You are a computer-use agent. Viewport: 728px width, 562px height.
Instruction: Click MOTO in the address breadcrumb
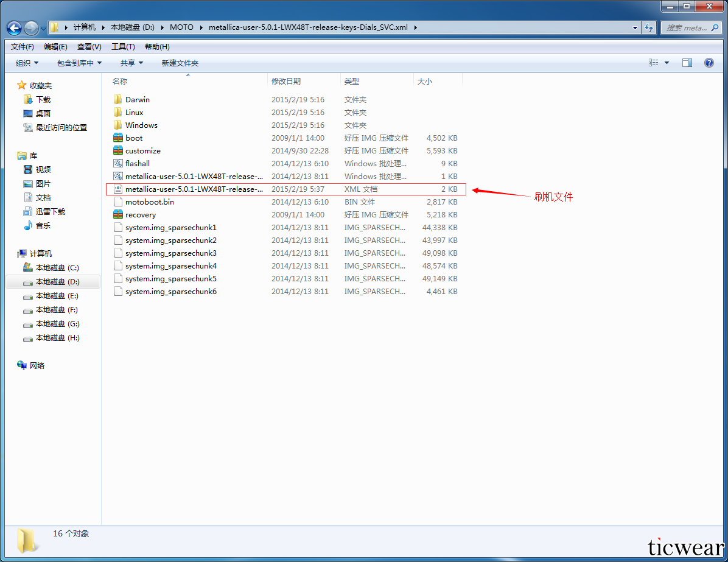tap(181, 27)
